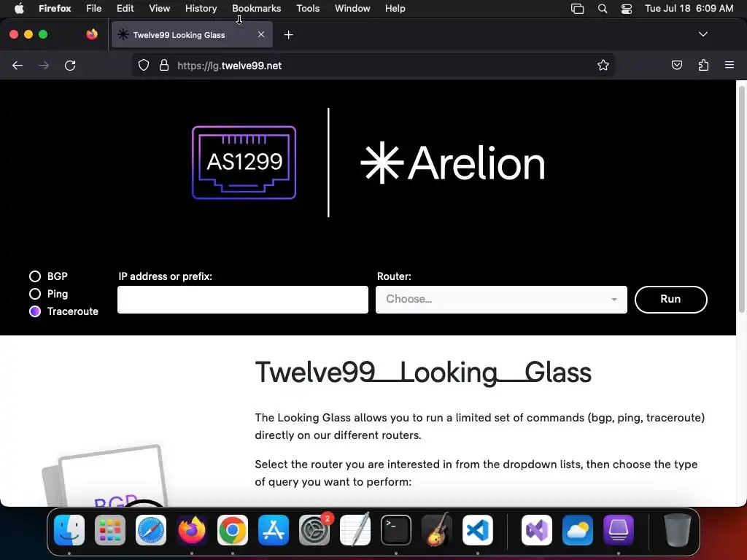
Task: Click the AS1299 logo
Action: click(244, 163)
